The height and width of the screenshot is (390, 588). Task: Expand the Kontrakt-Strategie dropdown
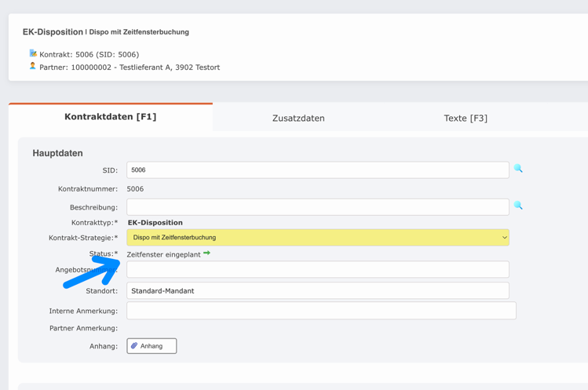tap(317, 238)
